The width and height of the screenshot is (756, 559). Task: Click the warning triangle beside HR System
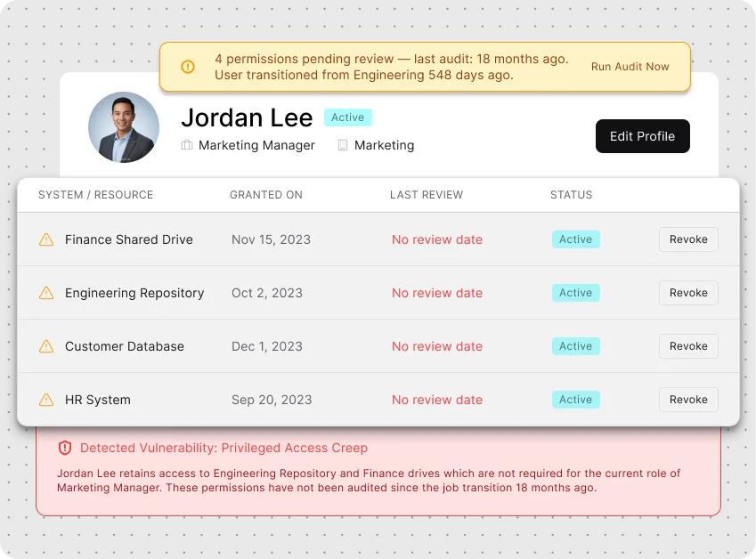[x=46, y=400]
